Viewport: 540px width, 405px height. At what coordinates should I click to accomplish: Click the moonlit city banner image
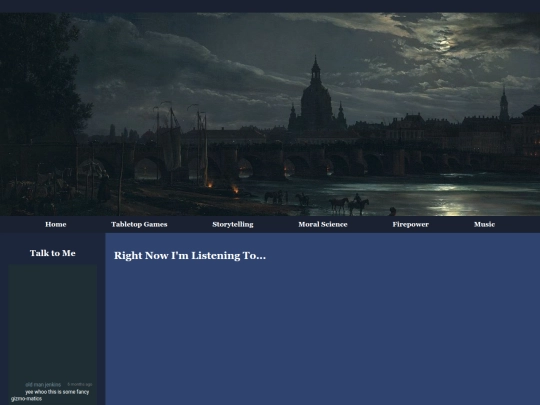[270, 114]
